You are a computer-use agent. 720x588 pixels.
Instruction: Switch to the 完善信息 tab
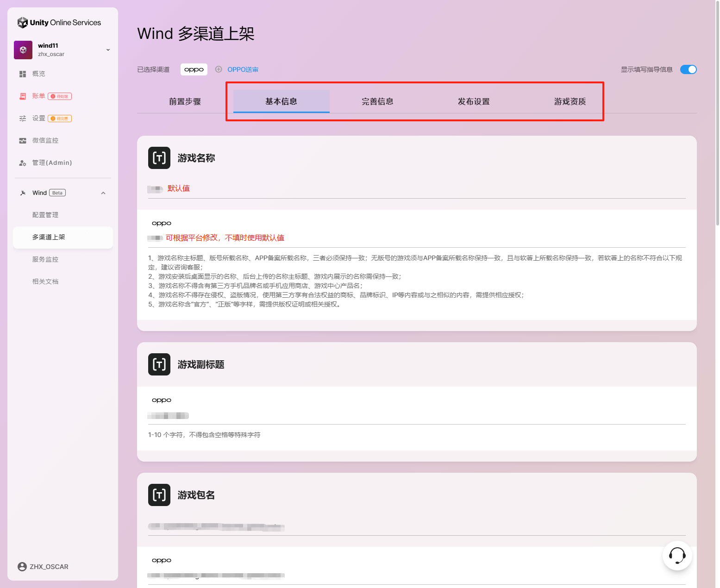coord(377,101)
